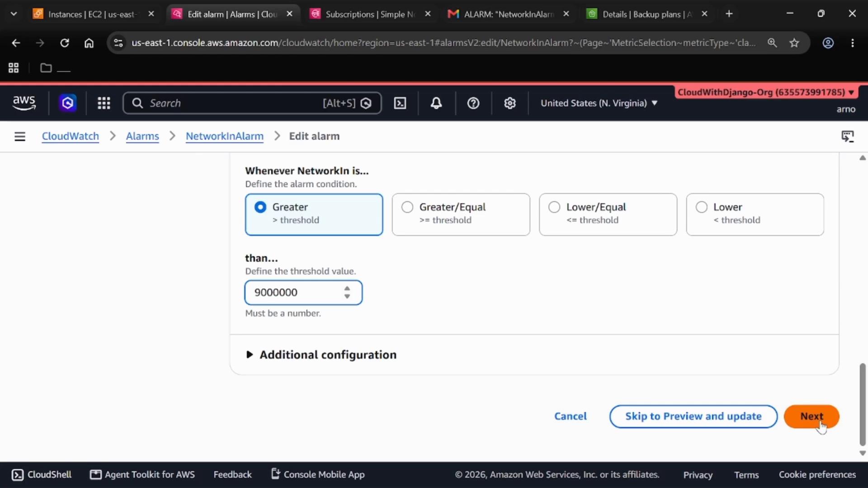Open the NetworkInAlarm breadcrumb link

225,136
